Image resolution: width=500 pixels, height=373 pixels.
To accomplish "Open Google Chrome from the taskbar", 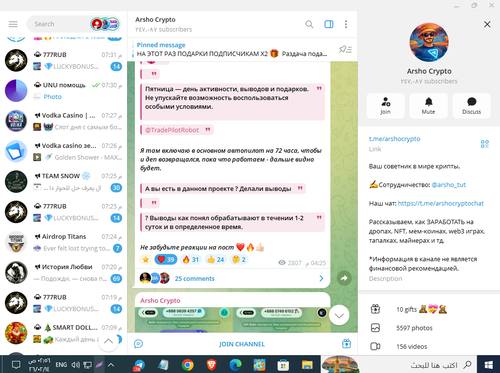I will coord(188,365).
